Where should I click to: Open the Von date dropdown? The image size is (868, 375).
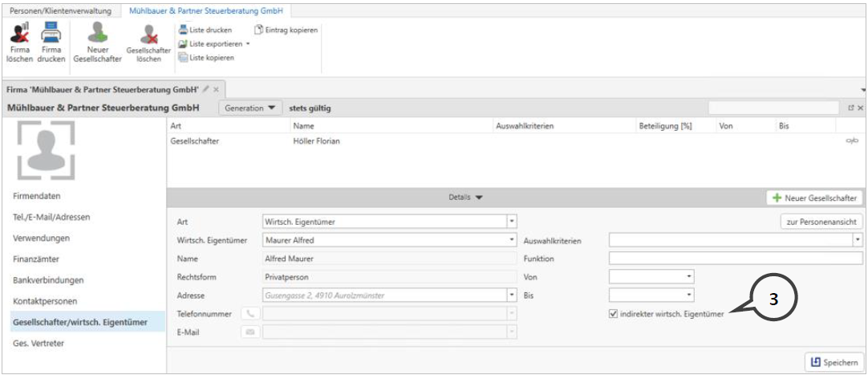click(x=688, y=277)
